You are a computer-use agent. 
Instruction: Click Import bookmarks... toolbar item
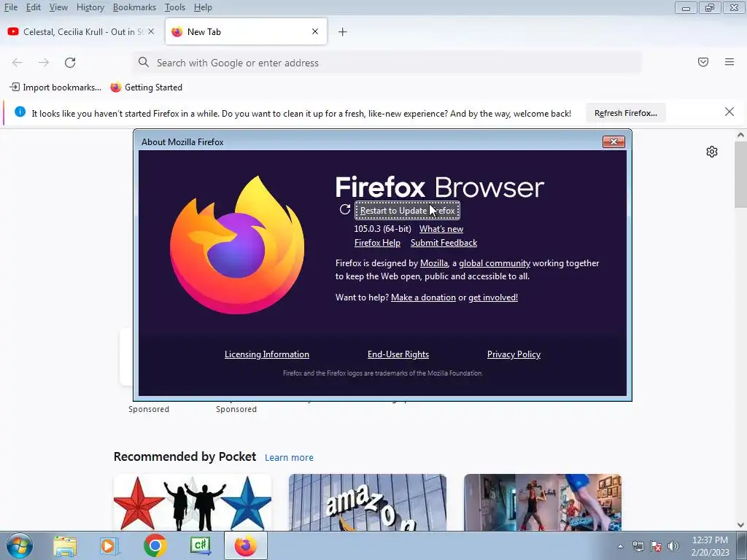click(55, 87)
